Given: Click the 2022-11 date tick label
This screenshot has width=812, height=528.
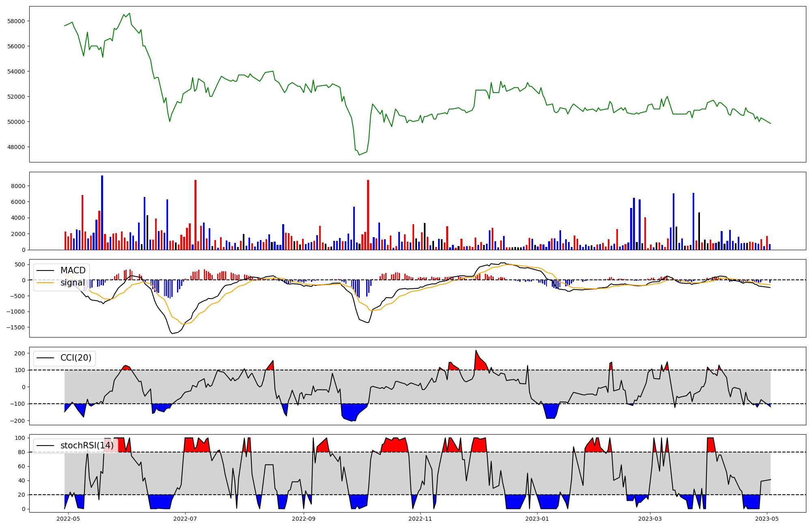Looking at the screenshot, I should coord(420,518).
